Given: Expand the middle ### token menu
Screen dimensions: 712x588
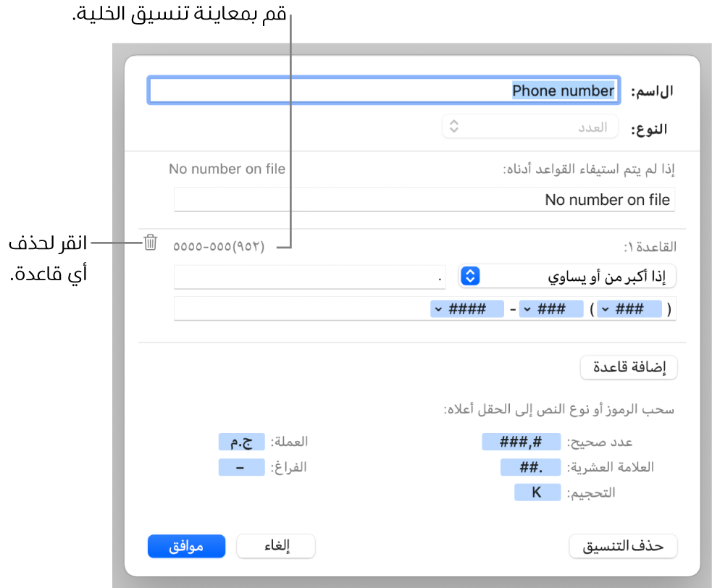Looking at the screenshot, I should 527,309.
